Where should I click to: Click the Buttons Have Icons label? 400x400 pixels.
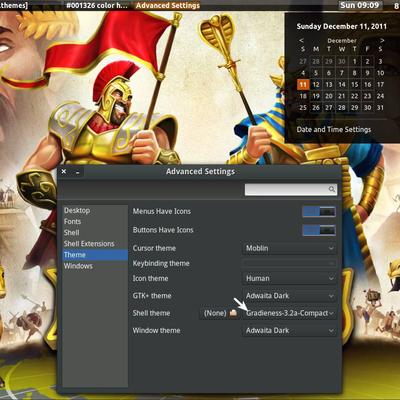click(x=163, y=230)
